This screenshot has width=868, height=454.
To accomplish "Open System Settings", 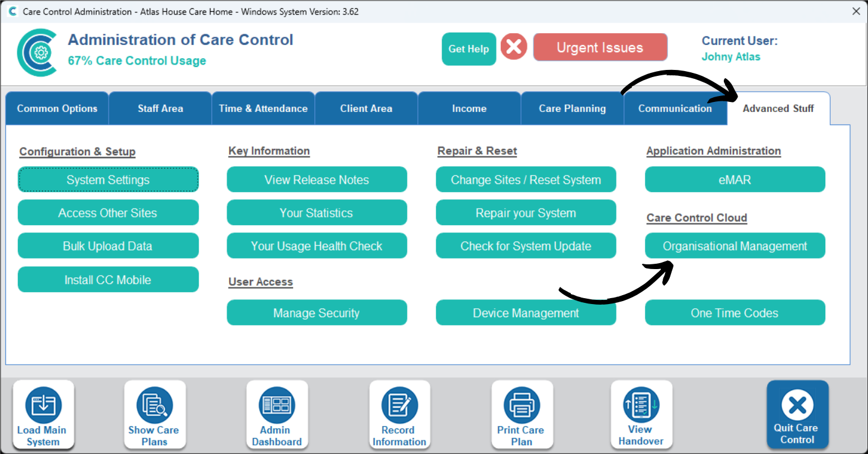I will click(108, 180).
